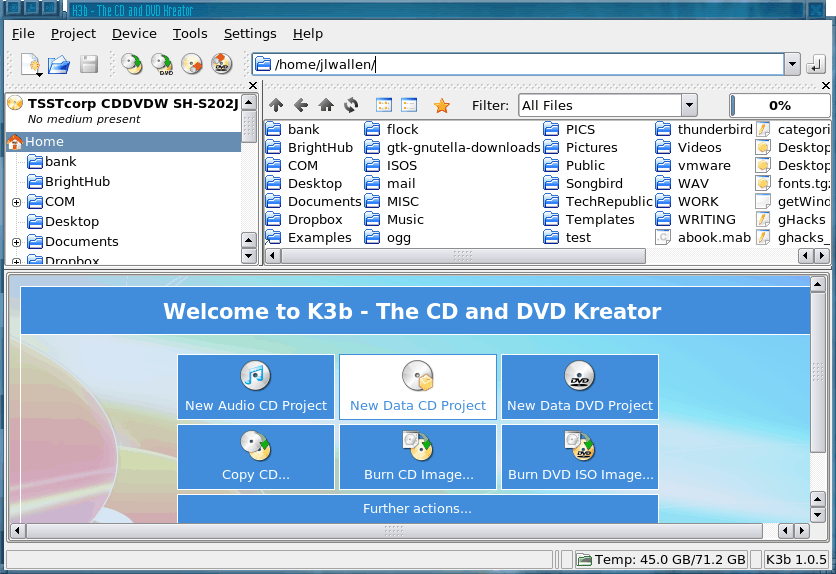Click the abook.mab file
This screenshot has width=836, height=574.
(703, 238)
